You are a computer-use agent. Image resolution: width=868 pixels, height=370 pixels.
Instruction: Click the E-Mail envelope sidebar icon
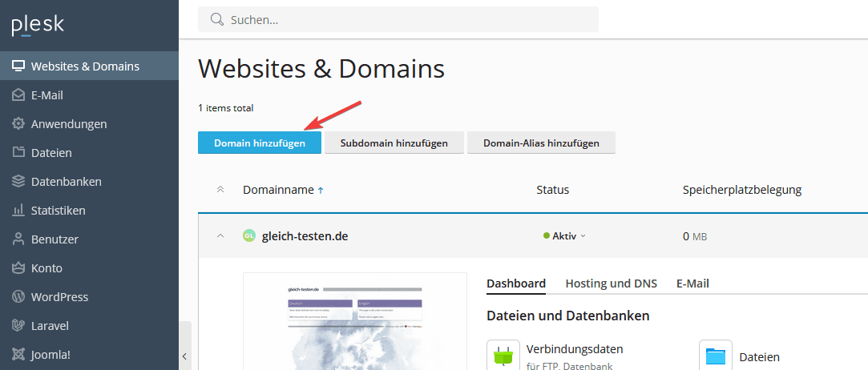pos(18,95)
